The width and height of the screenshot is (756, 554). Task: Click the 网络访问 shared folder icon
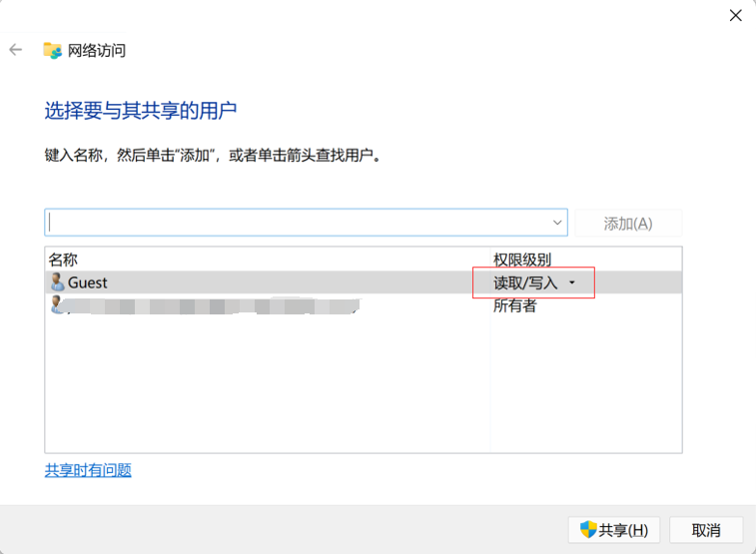[53, 50]
